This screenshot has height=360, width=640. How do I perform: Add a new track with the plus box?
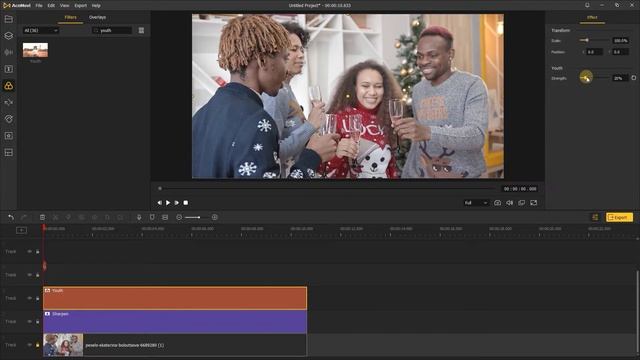click(x=21, y=231)
